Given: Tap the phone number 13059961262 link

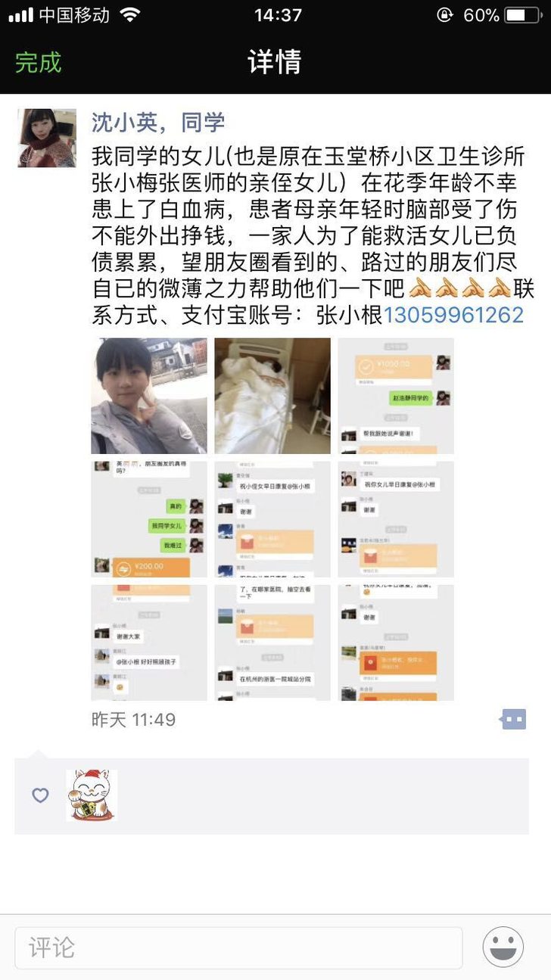Looking at the screenshot, I should point(454,314).
